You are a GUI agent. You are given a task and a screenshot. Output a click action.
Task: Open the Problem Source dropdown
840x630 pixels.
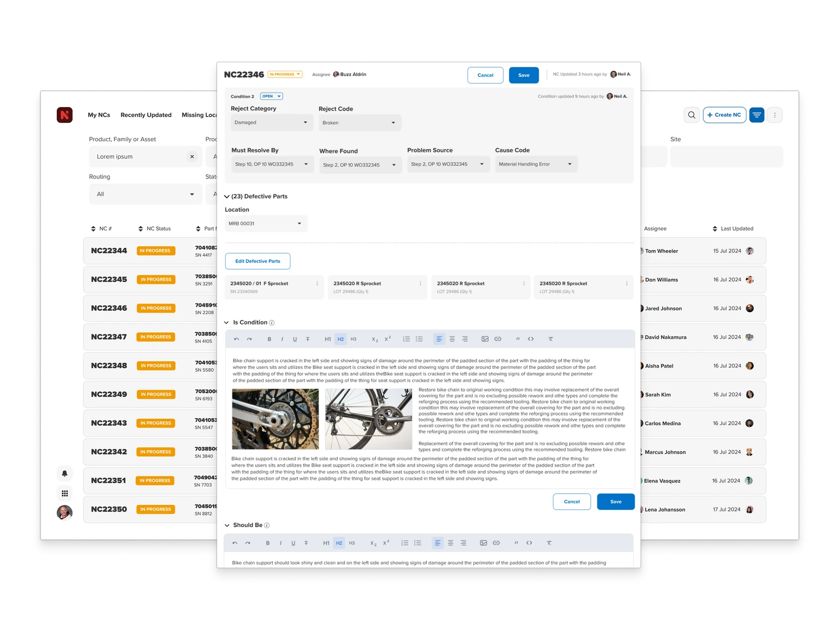coord(448,164)
